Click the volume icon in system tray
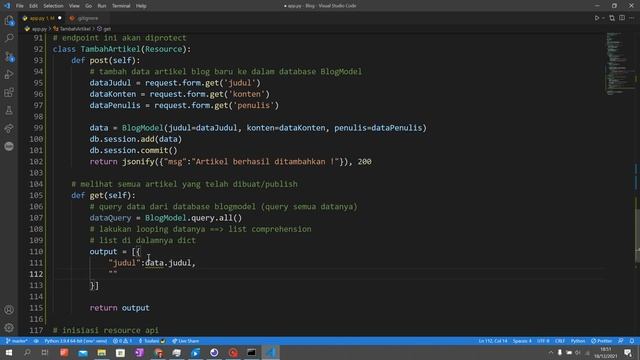The image size is (640, 360). [x=578, y=353]
